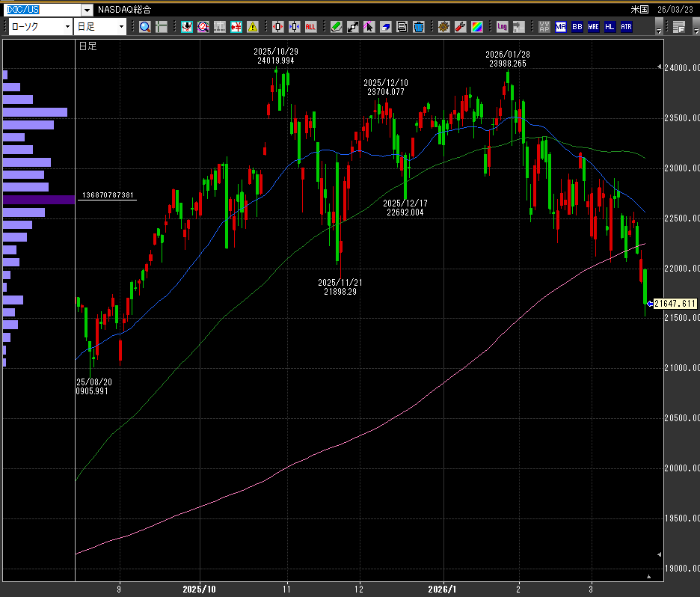Click the 米国 market label
The height and width of the screenshot is (597, 700).
pyautogui.click(x=639, y=10)
